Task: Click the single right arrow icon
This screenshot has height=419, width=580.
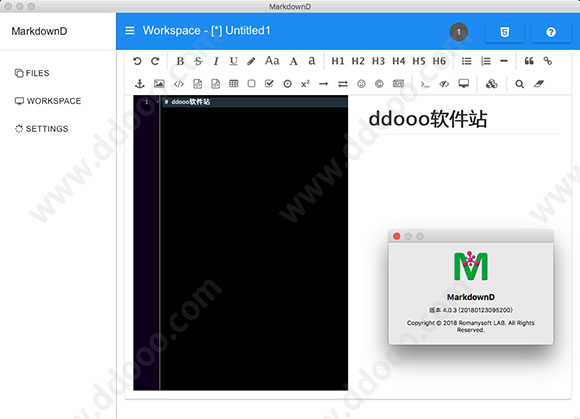Action: [323, 84]
